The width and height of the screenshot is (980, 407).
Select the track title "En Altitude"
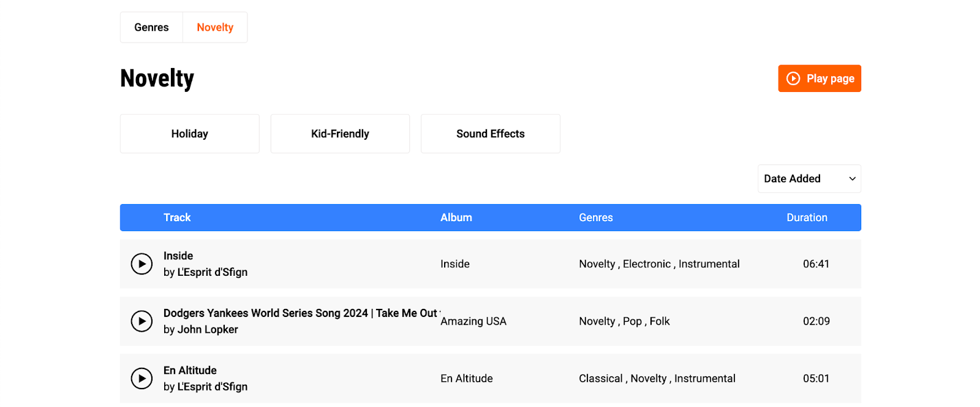coord(190,370)
